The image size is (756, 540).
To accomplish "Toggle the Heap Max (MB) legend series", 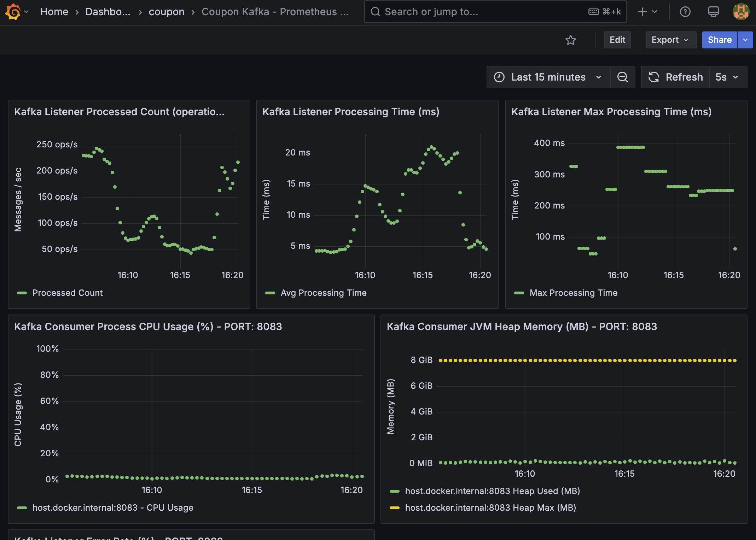I will (x=490, y=507).
